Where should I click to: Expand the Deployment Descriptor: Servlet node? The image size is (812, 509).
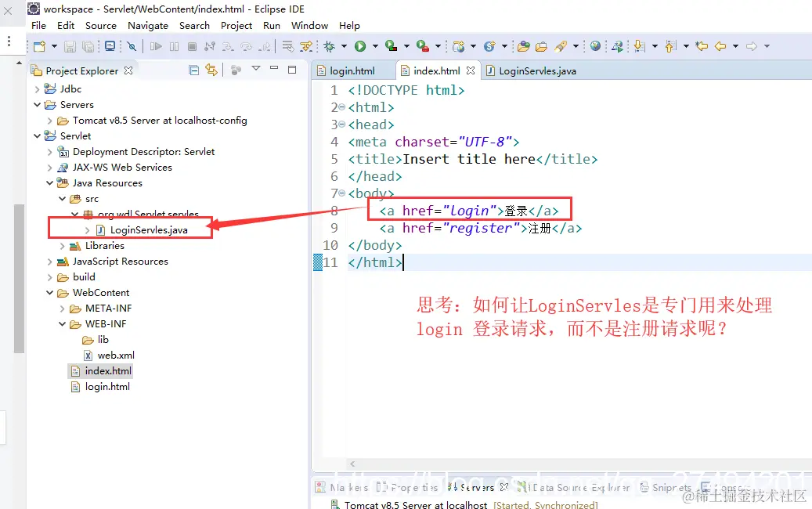[49, 152]
